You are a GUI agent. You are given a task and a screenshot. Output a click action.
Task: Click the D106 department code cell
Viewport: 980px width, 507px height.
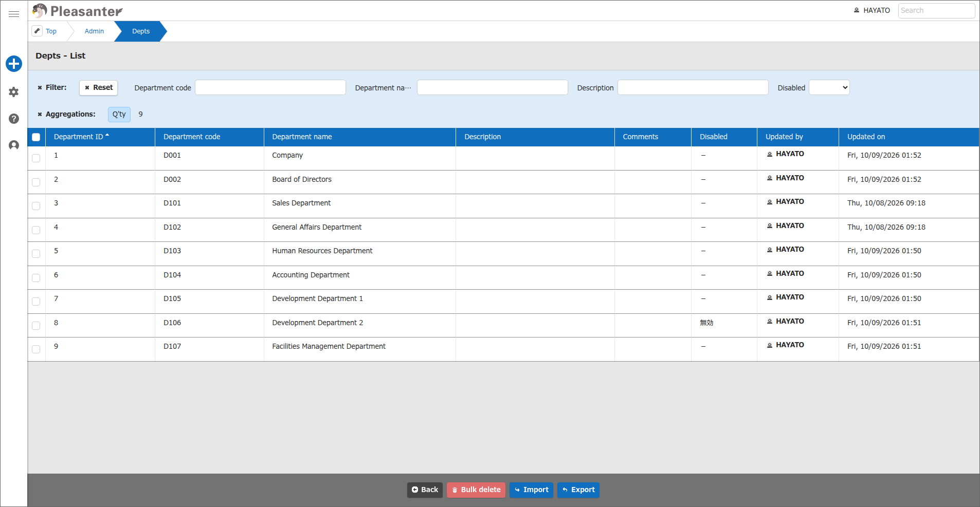pyautogui.click(x=209, y=326)
